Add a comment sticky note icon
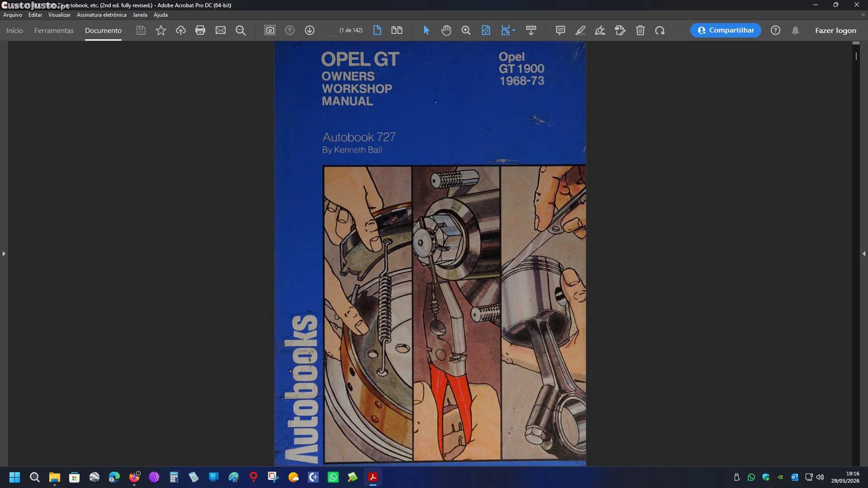 pos(560,30)
